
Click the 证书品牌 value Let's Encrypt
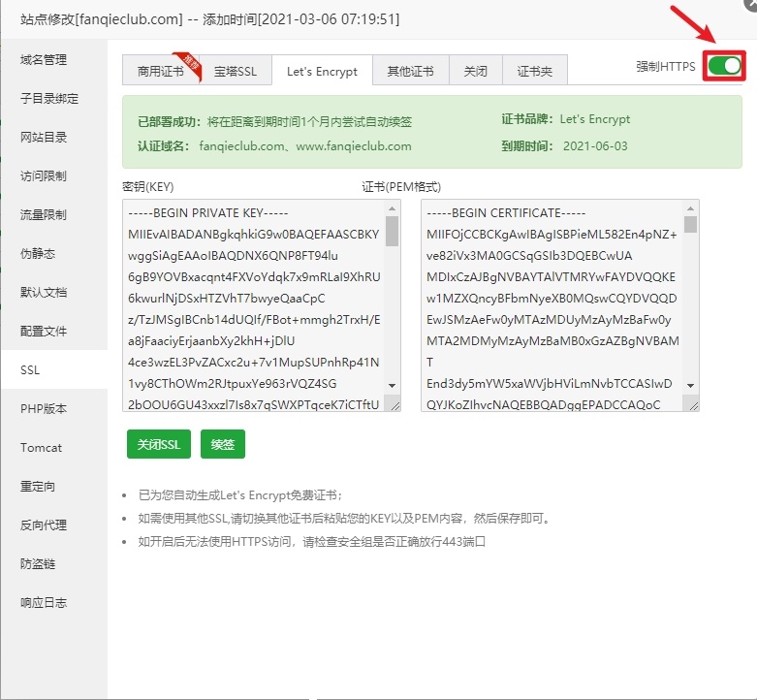point(595,119)
